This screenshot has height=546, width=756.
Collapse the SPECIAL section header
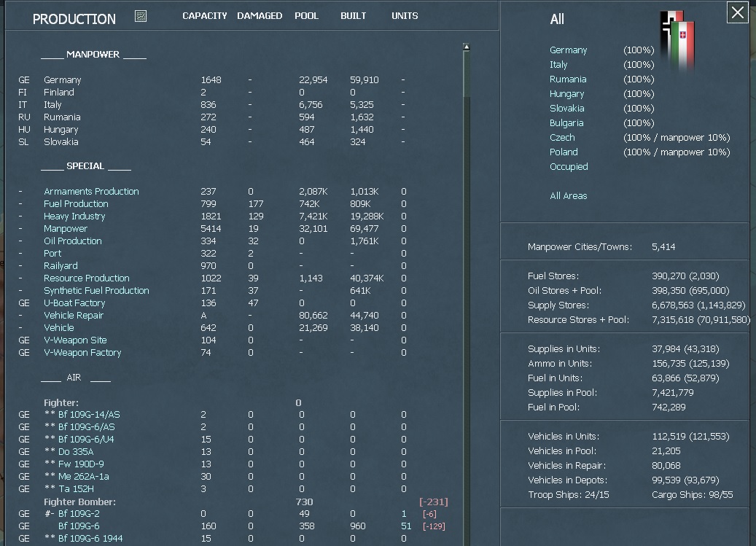coord(86,166)
